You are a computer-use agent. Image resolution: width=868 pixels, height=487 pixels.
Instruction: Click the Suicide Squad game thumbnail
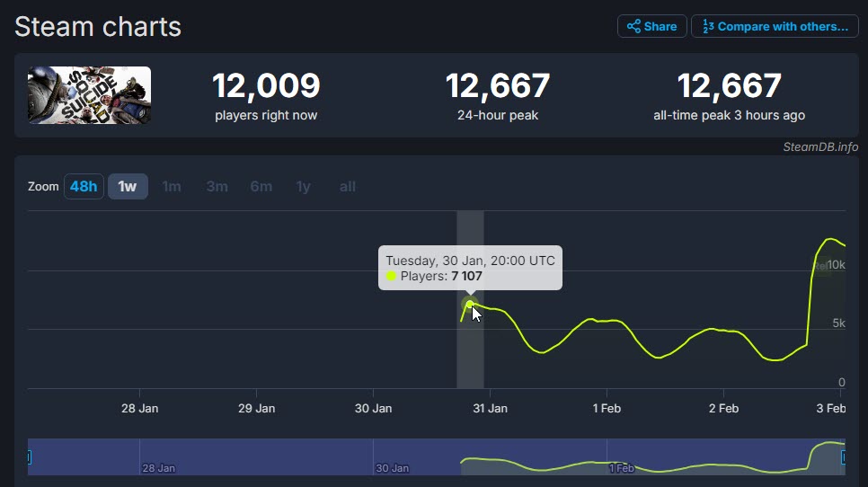tap(89, 95)
